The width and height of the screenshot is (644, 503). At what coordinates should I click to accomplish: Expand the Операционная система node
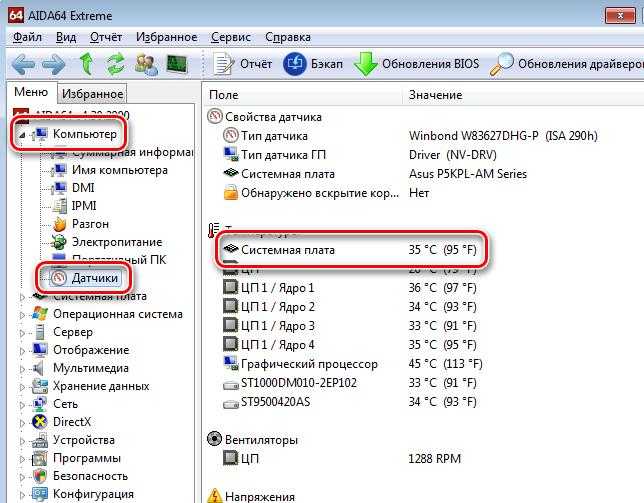pos(22,315)
